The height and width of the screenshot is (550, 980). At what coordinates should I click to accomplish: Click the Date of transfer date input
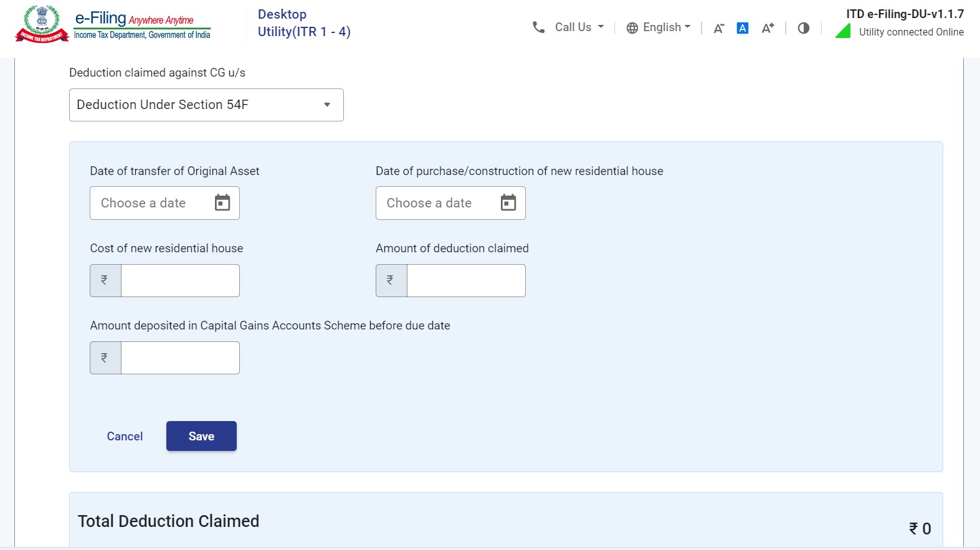[x=150, y=203]
